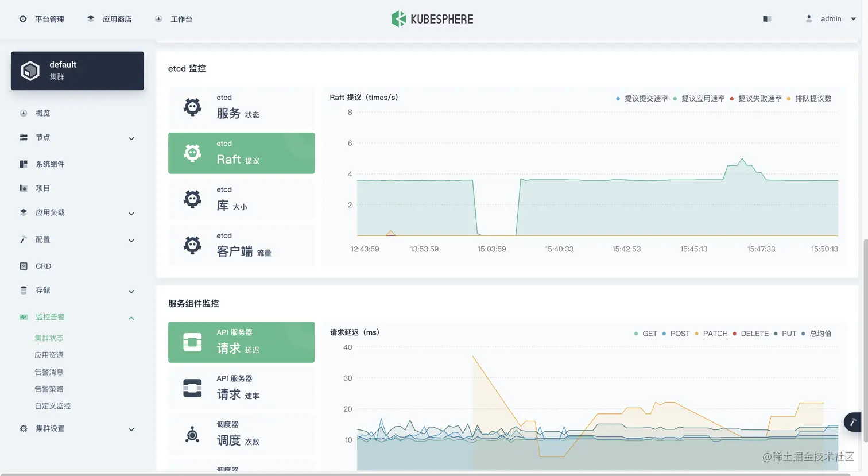
Task: Click the 监控告警 monitor icon
Action: (x=24, y=317)
